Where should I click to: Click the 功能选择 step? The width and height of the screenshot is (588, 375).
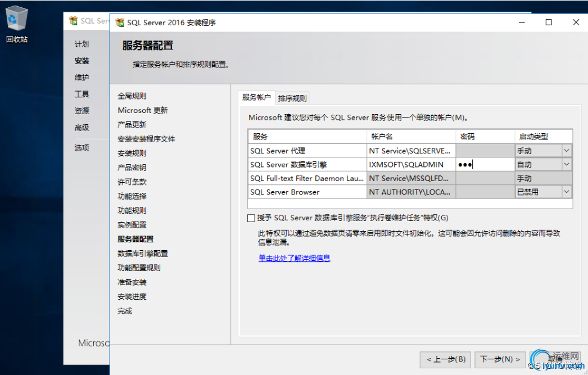(x=132, y=196)
